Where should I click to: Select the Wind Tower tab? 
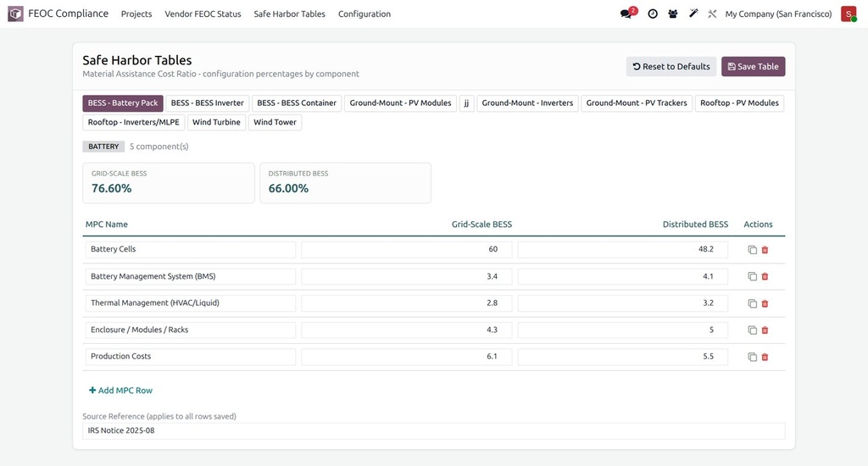click(x=275, y=122)
